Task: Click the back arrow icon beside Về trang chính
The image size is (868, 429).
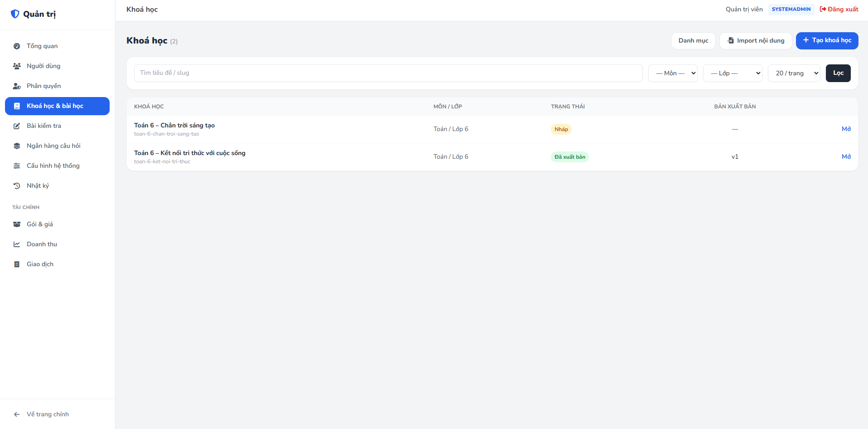Action: point(17,414)
